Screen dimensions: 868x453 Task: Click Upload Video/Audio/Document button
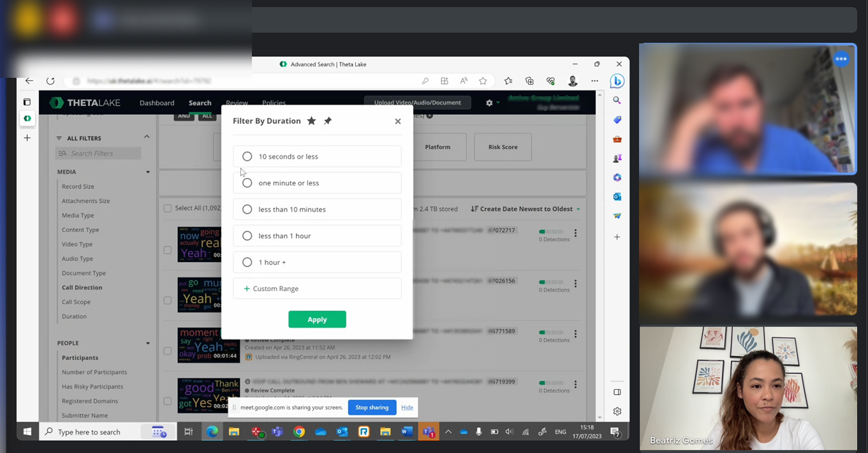point(417,102)
